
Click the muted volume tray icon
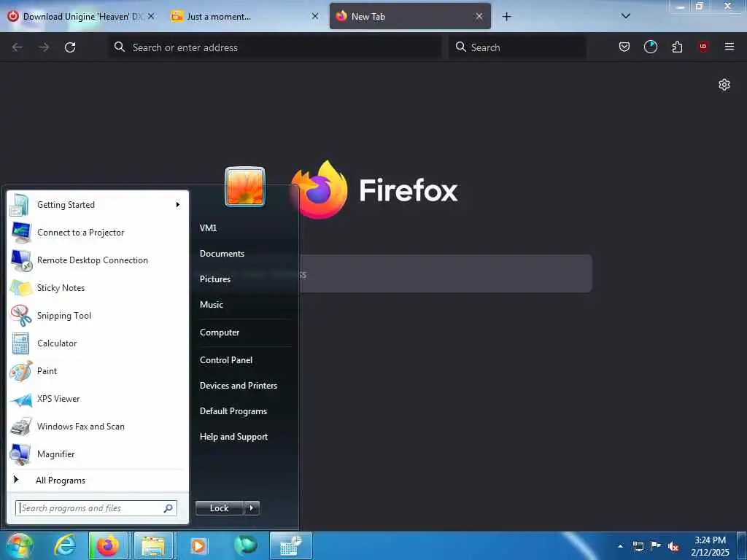(673, 546)
